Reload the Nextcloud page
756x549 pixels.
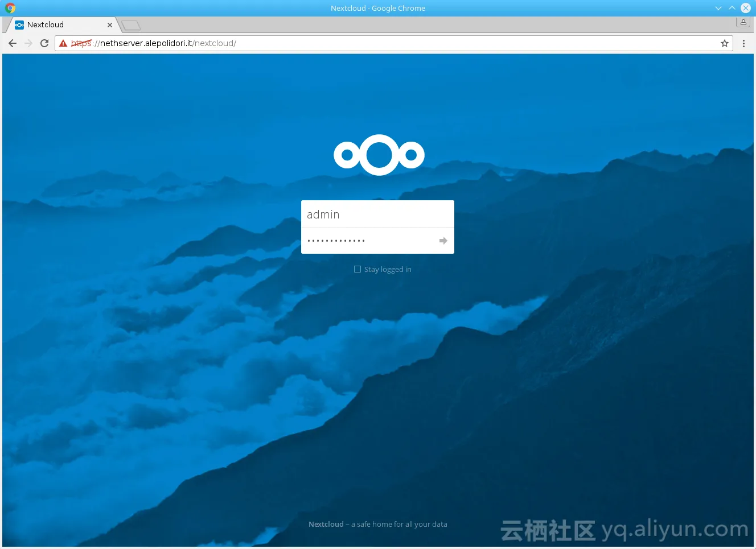pos(44,43)
